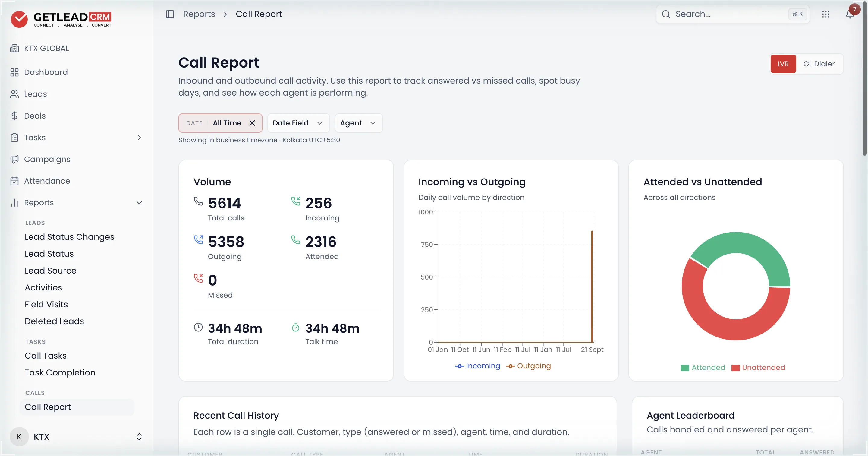The image size is (868, 456).
Task: Switch to GL Dialer source
Action: coord(819,64)
